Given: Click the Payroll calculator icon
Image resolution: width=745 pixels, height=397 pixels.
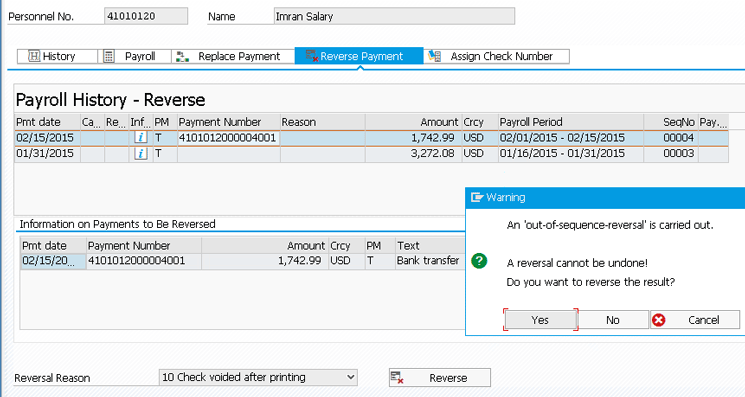Looking at the screenshot, I should 109,56.
